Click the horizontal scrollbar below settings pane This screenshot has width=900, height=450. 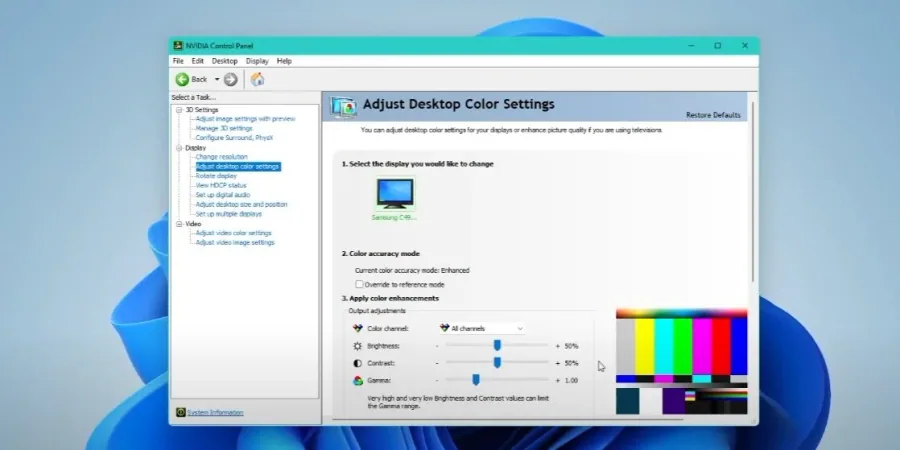point(508,420)
